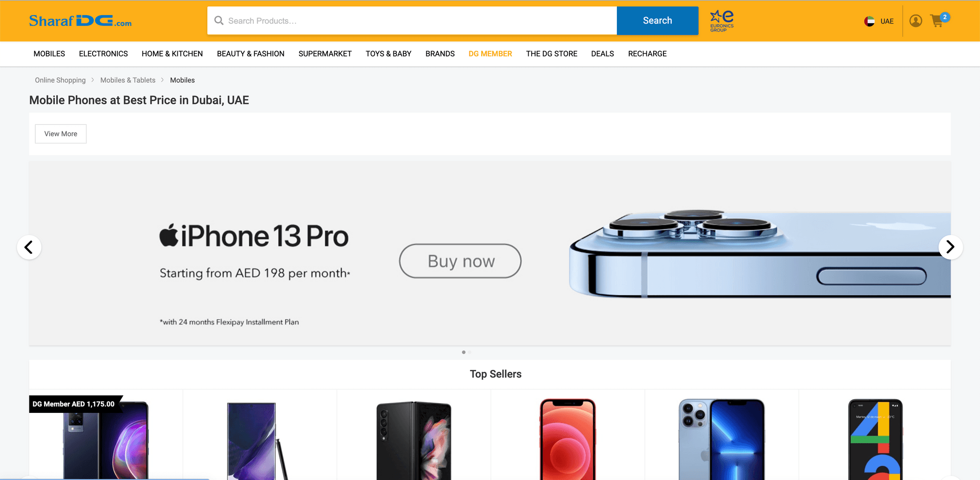This screenshot has width=980, height=480.
Task: Open the Mobiles menu
Action: (x=49, y=54)
